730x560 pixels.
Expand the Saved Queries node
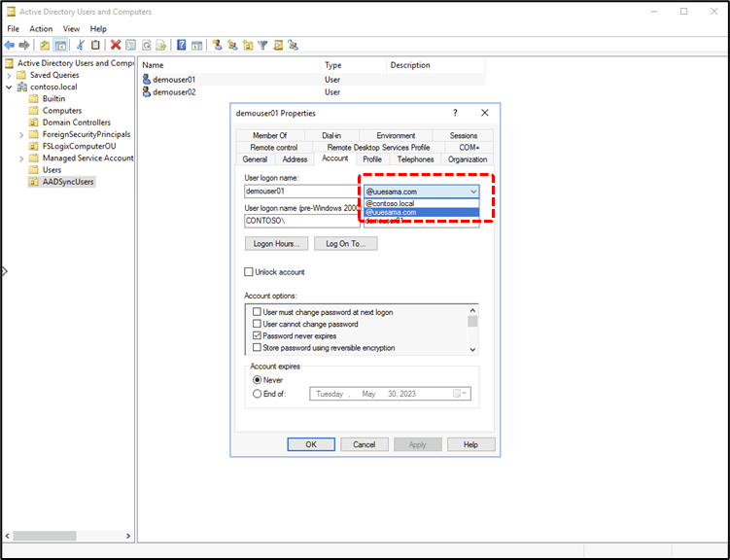click(x=9, y=75)
